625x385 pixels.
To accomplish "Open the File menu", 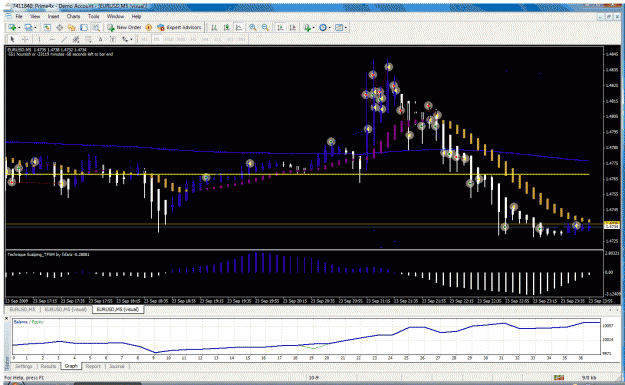I will click(19, 16).
